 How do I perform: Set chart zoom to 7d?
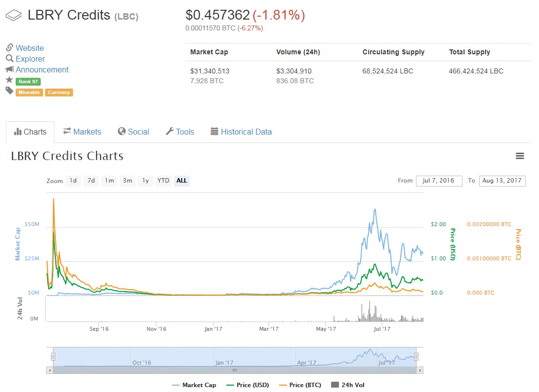click(91, 181)
